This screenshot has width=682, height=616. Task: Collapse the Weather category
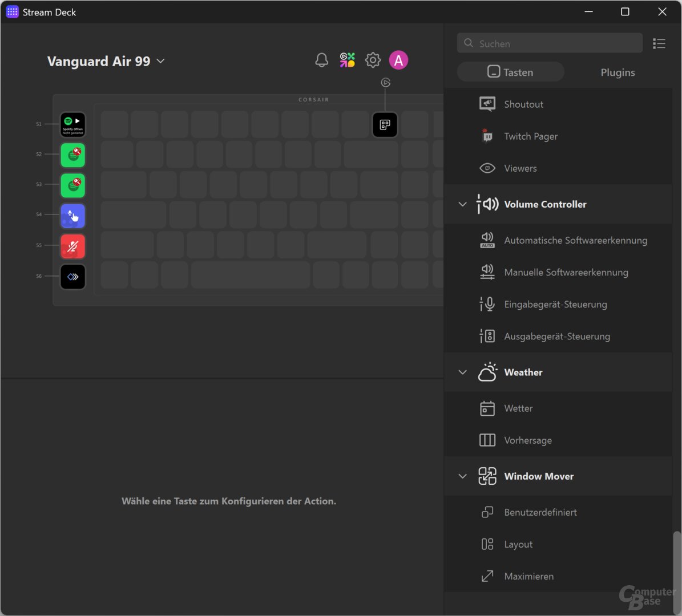pos(463,372)
